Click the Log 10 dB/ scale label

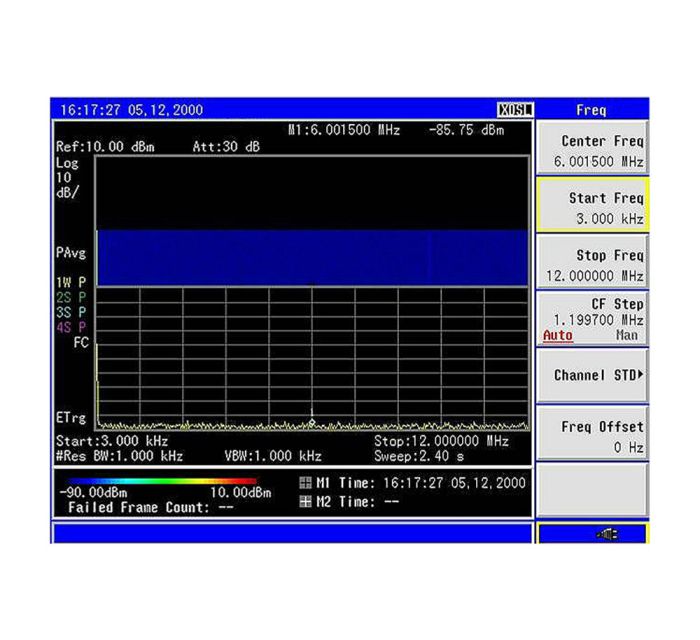tap(67, 178)
